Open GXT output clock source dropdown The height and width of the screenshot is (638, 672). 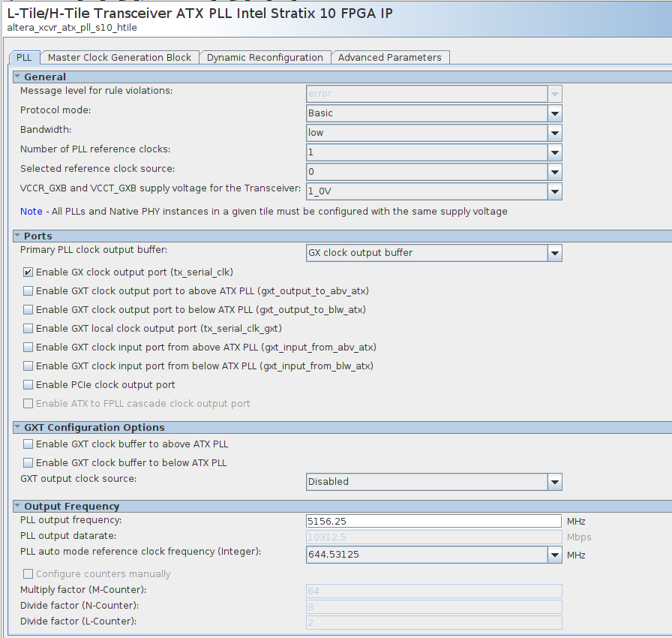point(433,482)
